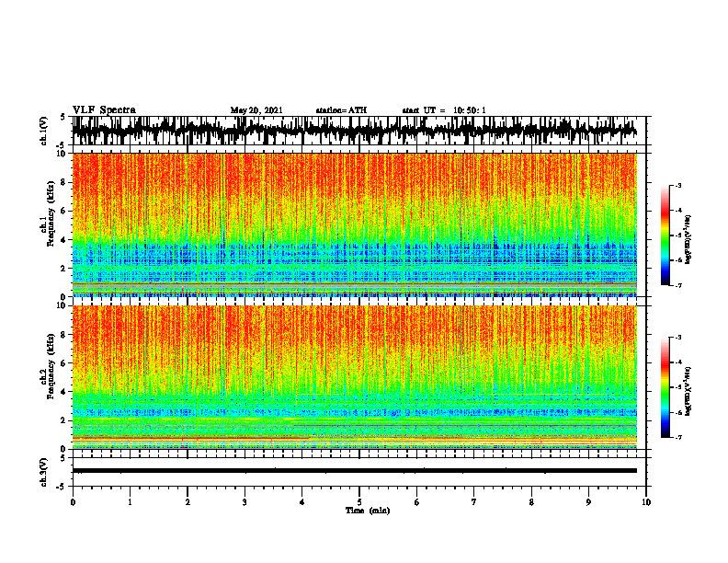The height and width of the screenshot is (563, 728).
Task: Click the "VLF Spectra" plot title
Action: click(104, 110)
